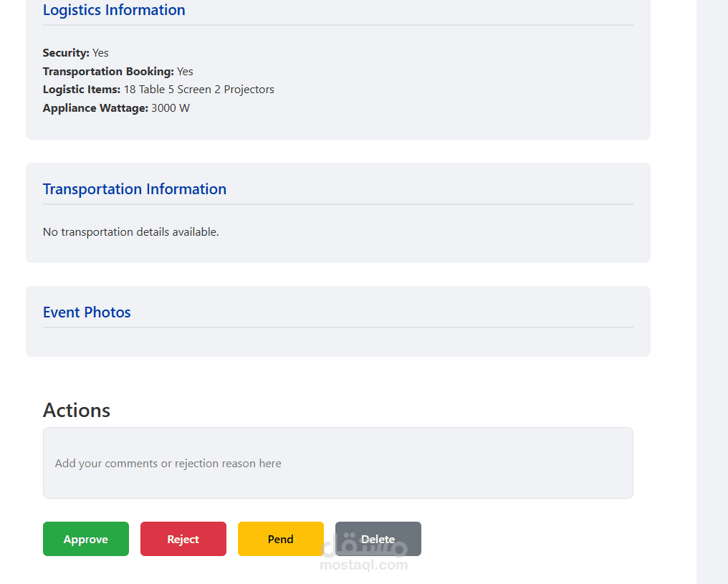The width and height of the screenshot is (728, 584).
Task: Click the green Approve button
Action: pos(86,539)
